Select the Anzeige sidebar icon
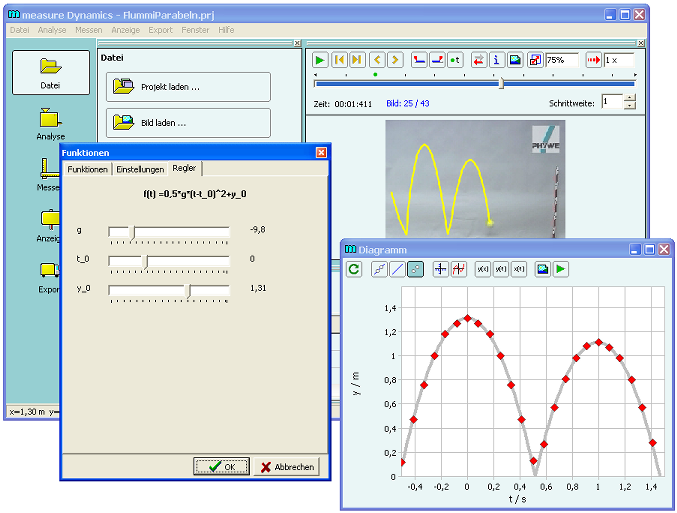Screen dimensions: 677x513 tap(48, 225)
